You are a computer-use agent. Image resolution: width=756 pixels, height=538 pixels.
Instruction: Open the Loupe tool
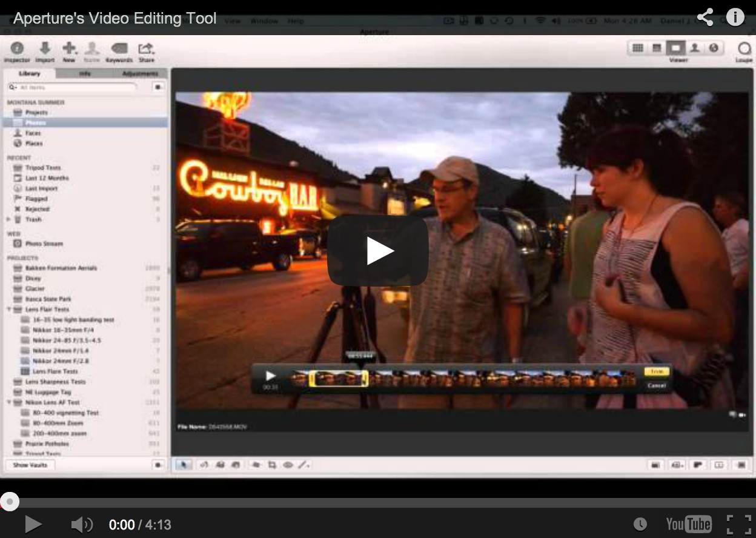point(744,51)
